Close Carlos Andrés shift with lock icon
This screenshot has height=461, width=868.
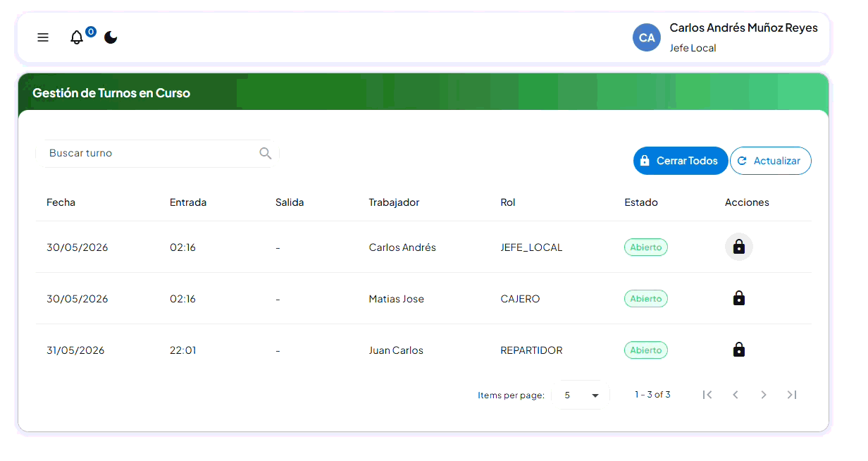(739, 247)
